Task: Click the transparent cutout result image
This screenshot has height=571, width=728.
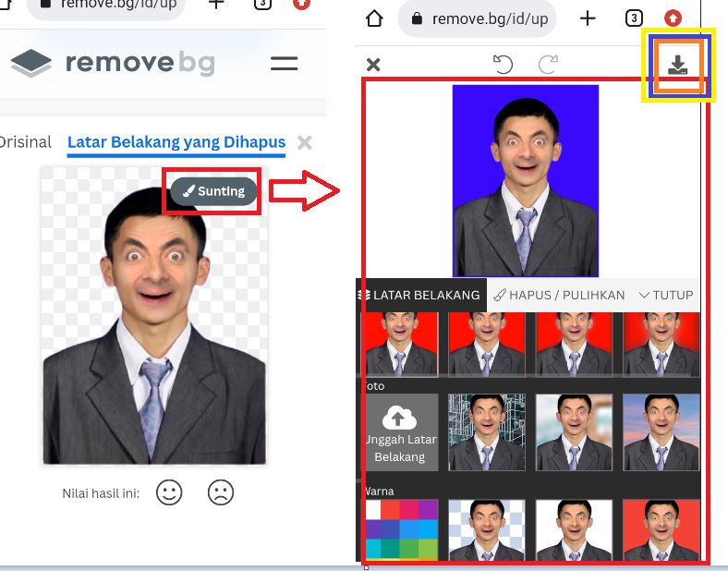Action: 153,316
